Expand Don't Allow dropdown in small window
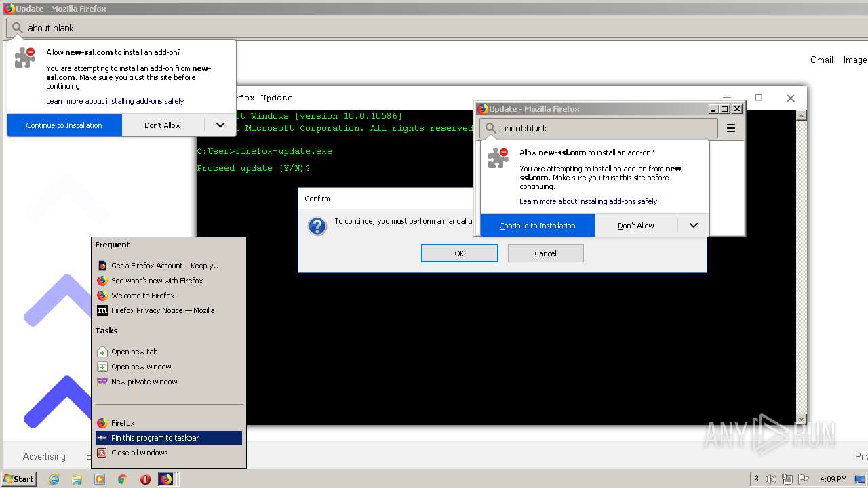This screenshot has width=868, height=488. 694,226
